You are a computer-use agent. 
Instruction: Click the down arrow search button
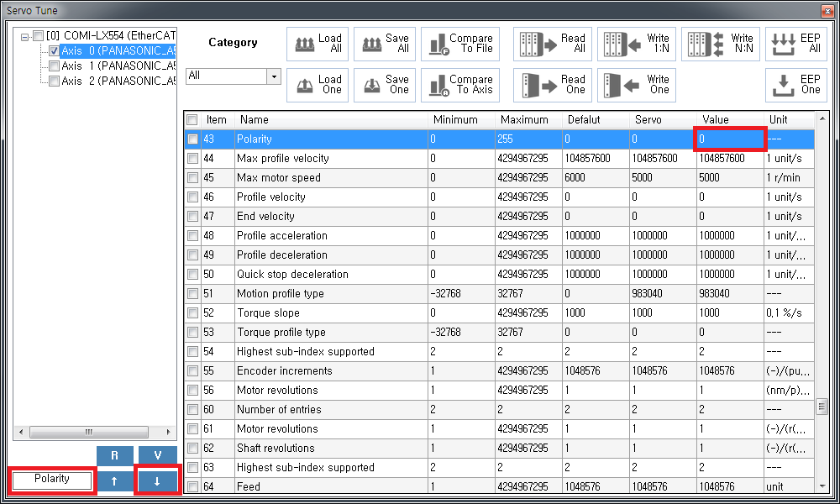tap(157, 481)
